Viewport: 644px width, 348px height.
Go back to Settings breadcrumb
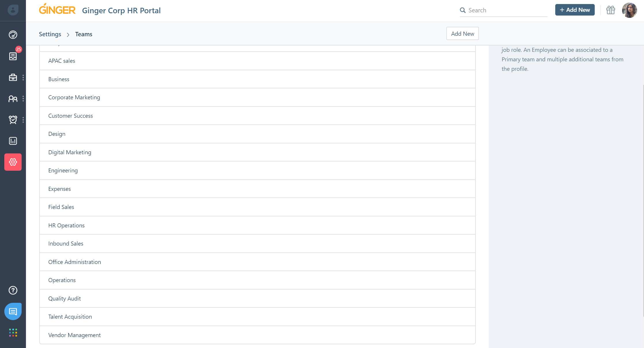[x=50, y=34]
